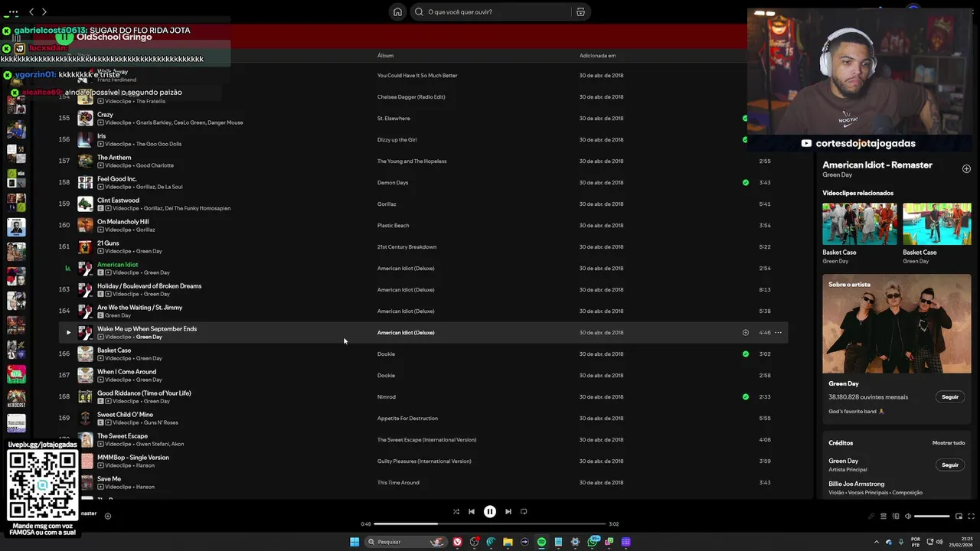Open Billie Joe Armstrong credit
Viewport: 980px width, 551px height.
click(856, 484)
